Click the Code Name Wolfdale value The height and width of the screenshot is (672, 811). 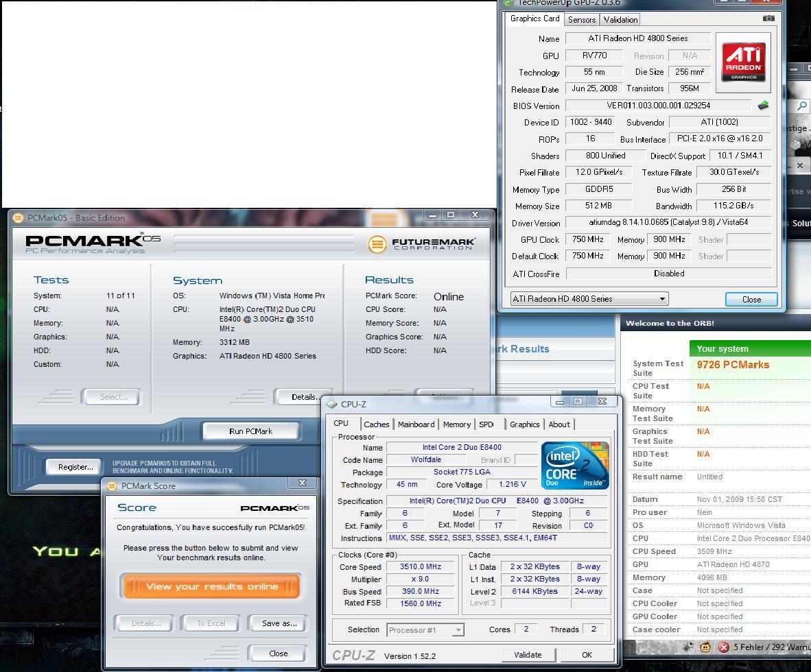[425, 459]
